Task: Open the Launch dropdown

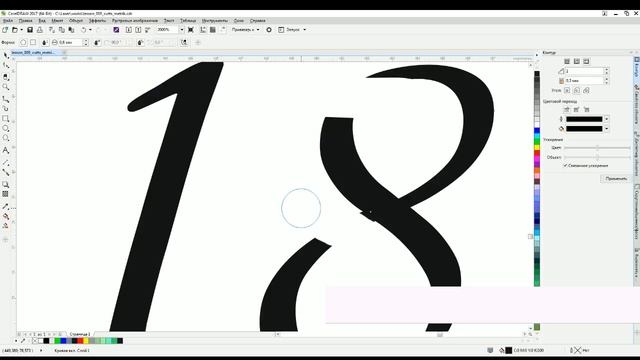Action: pyautogui.click(x=292, y=30)
